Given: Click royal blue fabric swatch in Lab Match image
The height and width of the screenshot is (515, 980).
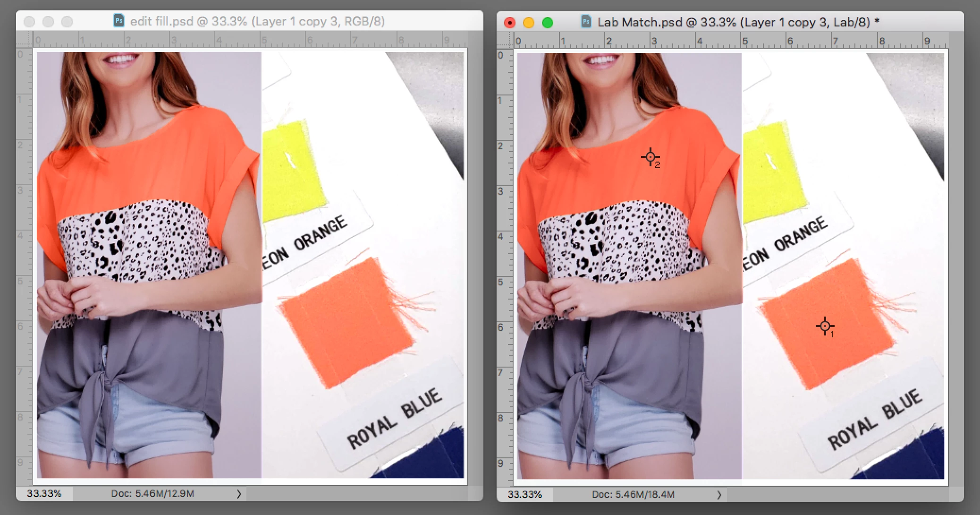Looking at the screenshot, I should pos(921,458).
